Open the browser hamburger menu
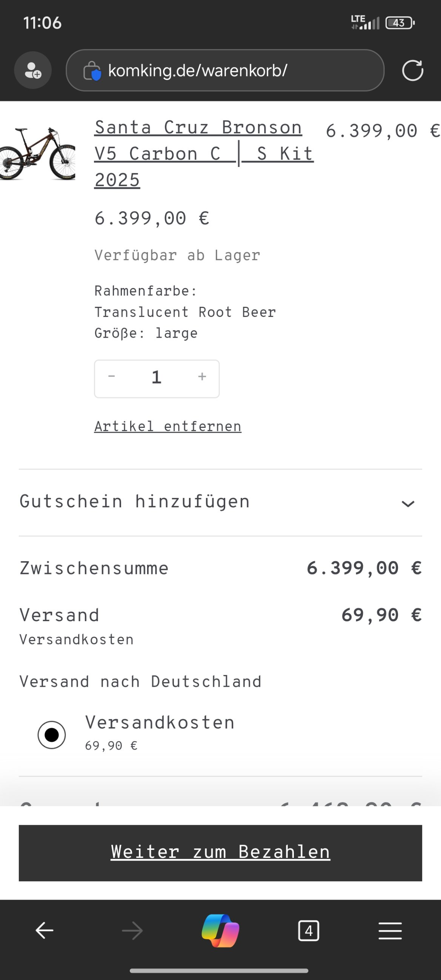The image size is (441, 980). pyautogui.click(x=390, y=931)
